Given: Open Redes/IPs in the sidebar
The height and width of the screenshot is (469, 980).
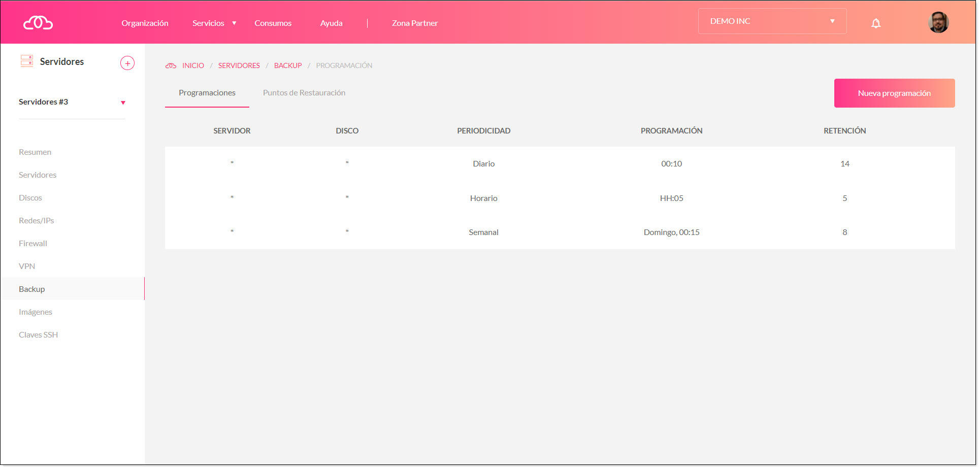Looking at the screenshot, I should 37,221.
